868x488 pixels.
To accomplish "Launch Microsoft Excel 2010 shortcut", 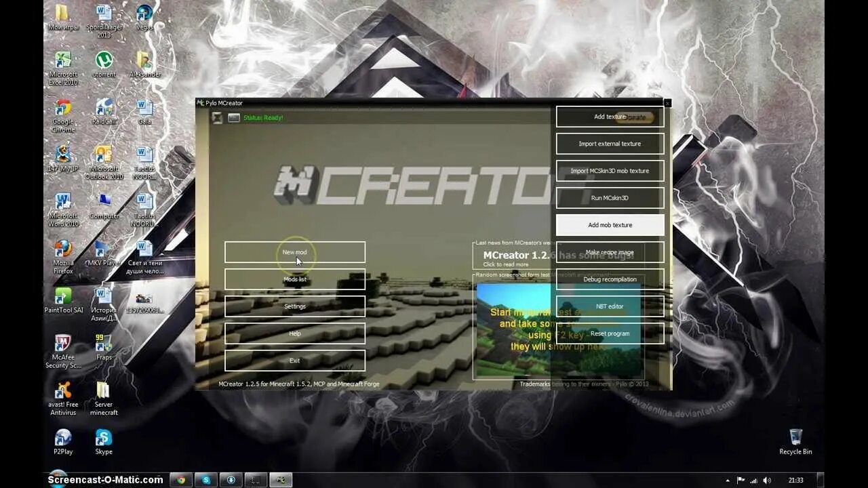I will click(62, 69).
